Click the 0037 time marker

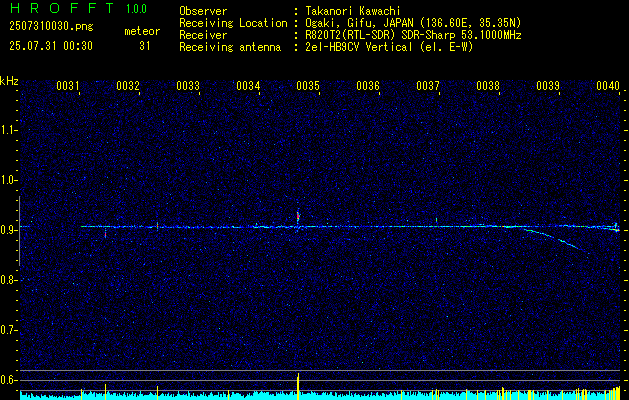click(428, 85)
